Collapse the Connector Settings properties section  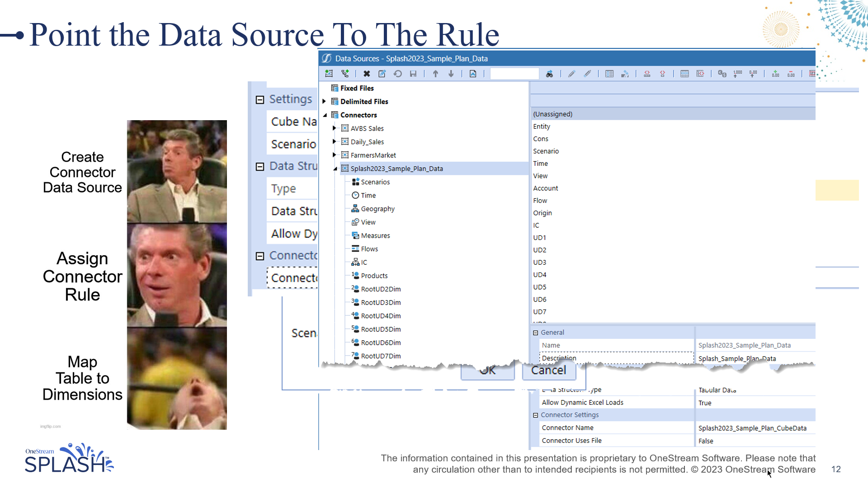pos(536,415)
